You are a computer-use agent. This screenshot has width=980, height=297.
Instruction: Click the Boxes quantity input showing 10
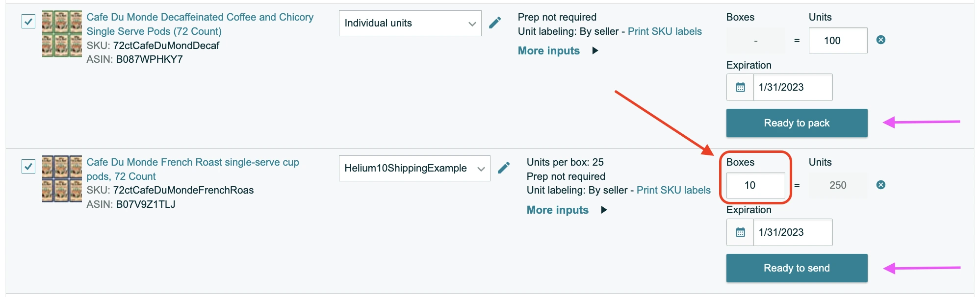point(754,185)
